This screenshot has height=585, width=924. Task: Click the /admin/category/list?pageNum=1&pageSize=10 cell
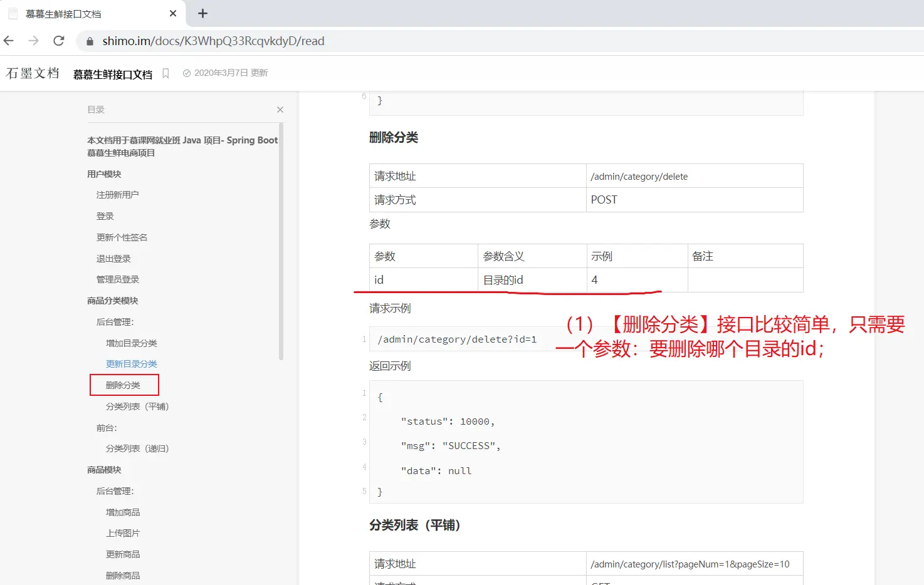coord(695,564)
